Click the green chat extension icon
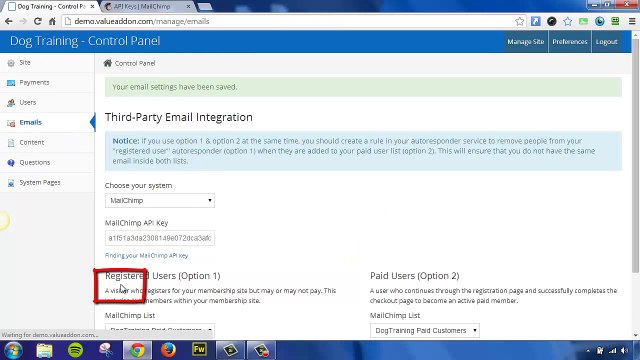Screen dimensions: 640x360 coord(583,21)
